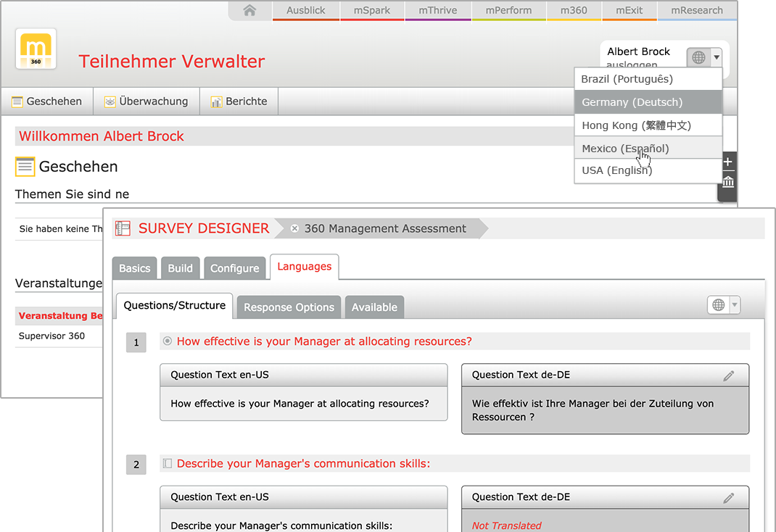Viewport: 776px width, 532px height.
Task: Click the globe language icon beside Albert Brock
Action: [x=698, y=57]
